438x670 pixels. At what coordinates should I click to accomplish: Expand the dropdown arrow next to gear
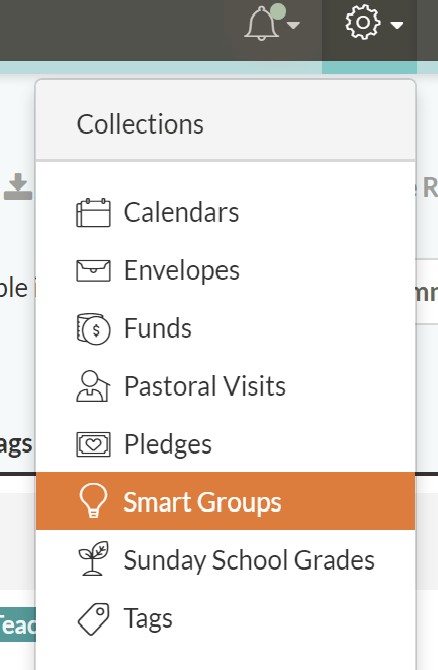(x=397, y=26)
